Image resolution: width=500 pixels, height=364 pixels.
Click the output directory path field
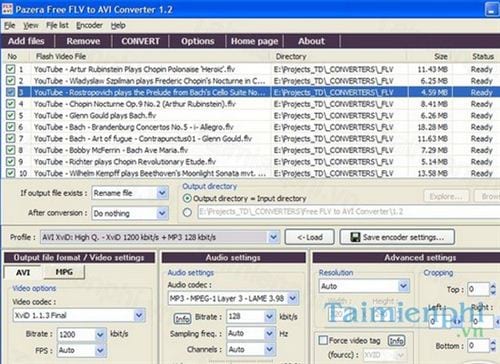coord(348,212)
